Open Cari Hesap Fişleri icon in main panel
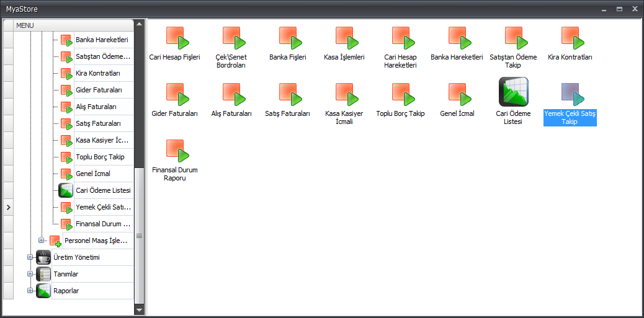The image size is (644, 318). 177,38
